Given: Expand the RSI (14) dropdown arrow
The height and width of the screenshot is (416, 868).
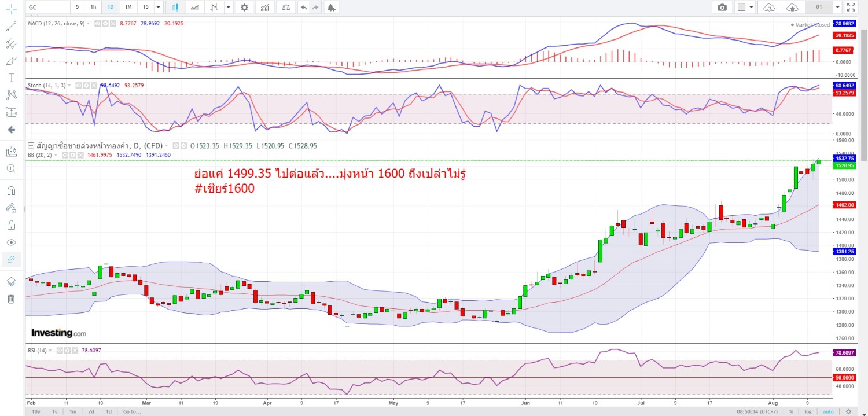Looking at the screenshot, I should (x=50, y=351).
